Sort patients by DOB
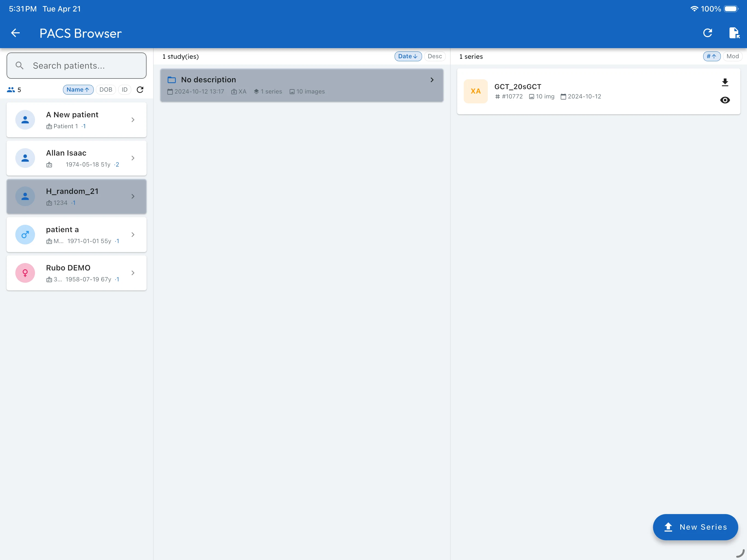 [106, 89]
